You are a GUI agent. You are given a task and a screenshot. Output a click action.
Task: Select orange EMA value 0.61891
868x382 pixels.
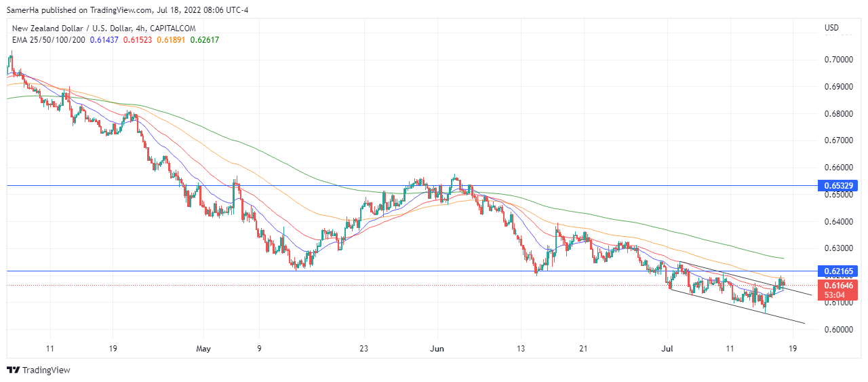pos(171,40)
